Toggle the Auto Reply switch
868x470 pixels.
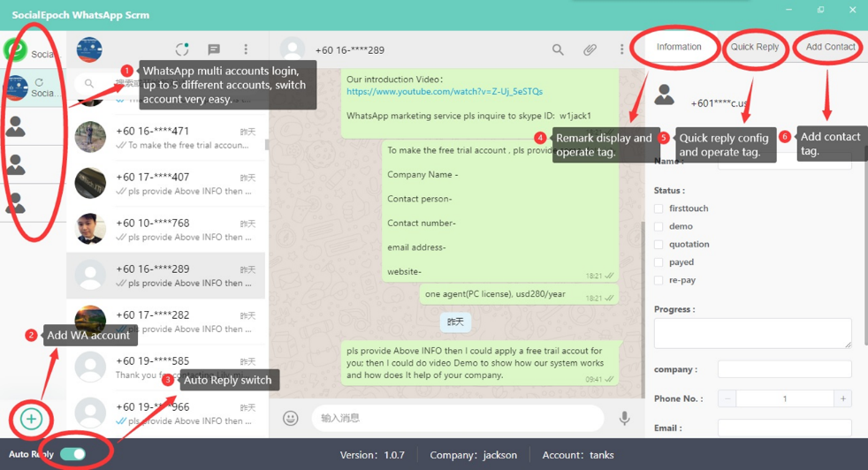pos(73,454)
